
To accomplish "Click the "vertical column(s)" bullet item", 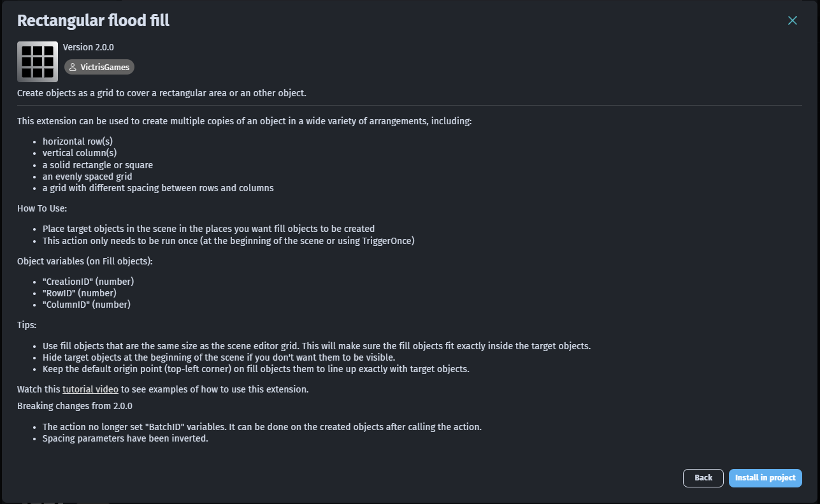I will (x=80, y=153).
